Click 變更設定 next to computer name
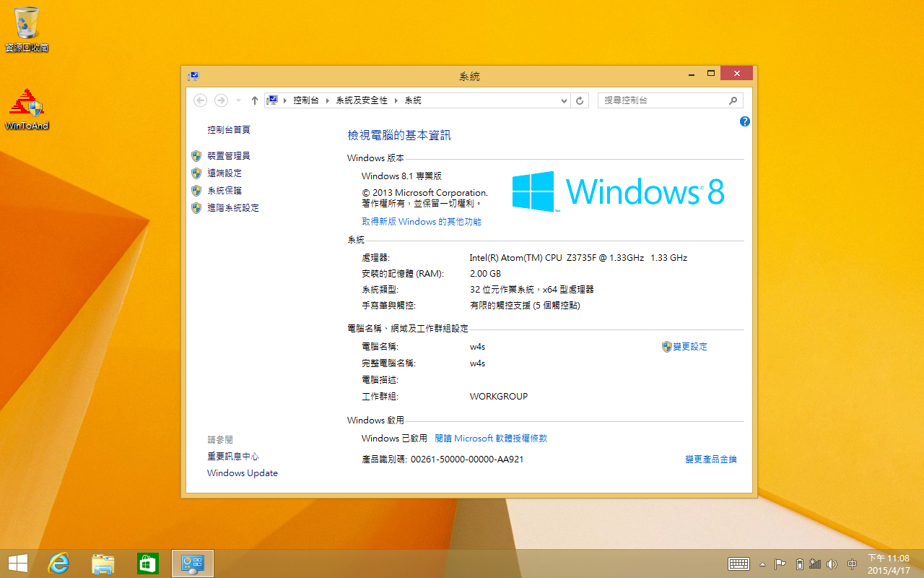Screen dimensions: 924x578 tap(690, 347)
